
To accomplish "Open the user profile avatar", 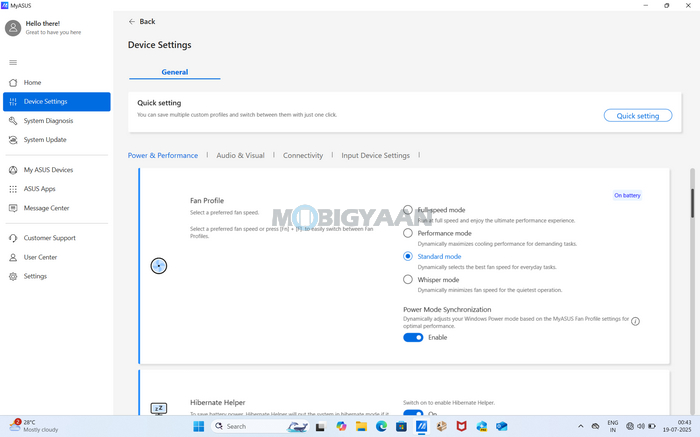I will tap(13, 28).
